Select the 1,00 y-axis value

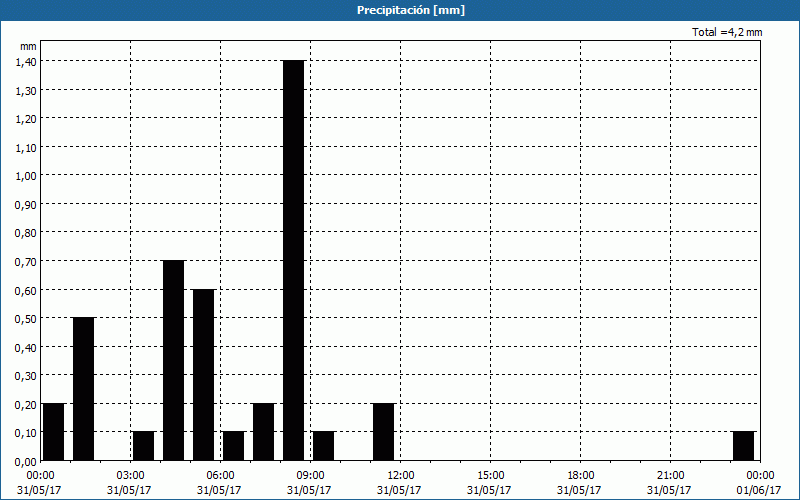point(26,176)
